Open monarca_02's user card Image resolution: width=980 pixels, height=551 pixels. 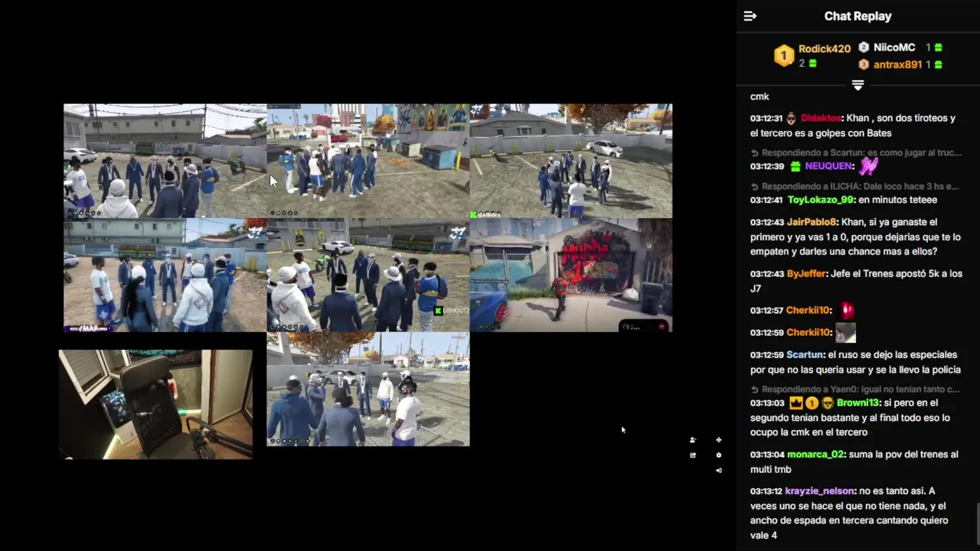[x=815, y=454]
